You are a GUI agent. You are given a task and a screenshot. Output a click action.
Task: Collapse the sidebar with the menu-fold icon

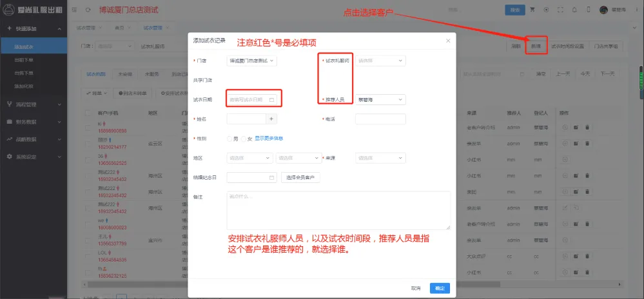click(x=75, y=10)
